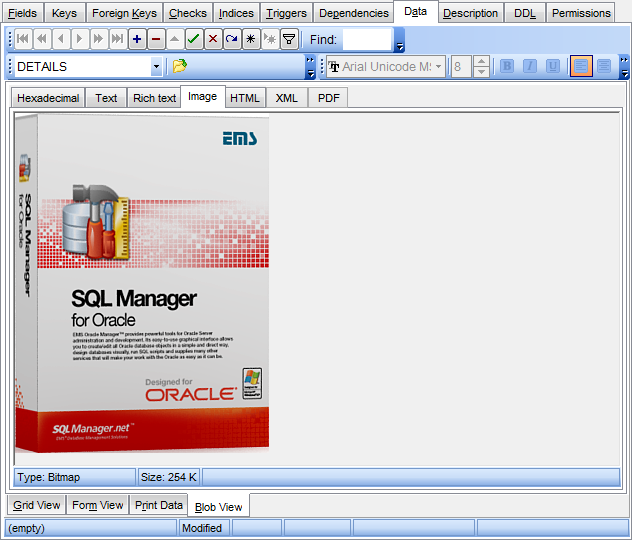Image resolution: width=632 pixels, height=540 pixels.
Task: Click the refresh data icon
Action: coord(232,40)
